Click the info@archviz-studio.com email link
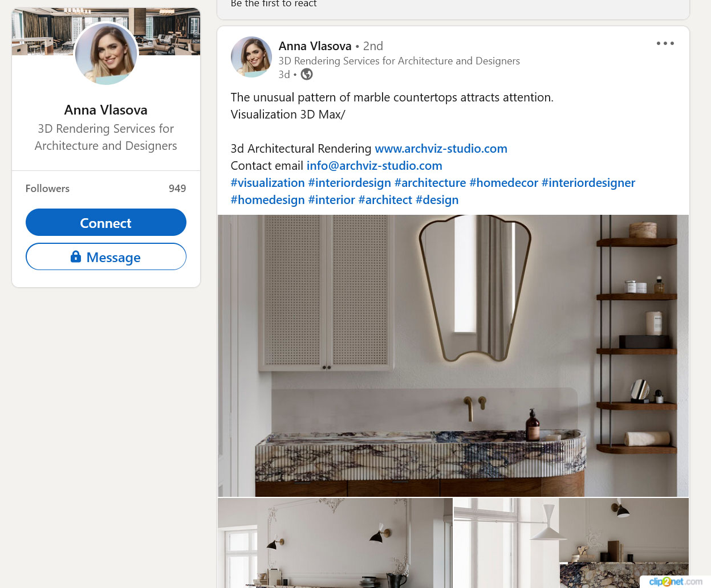 [374, 166]
